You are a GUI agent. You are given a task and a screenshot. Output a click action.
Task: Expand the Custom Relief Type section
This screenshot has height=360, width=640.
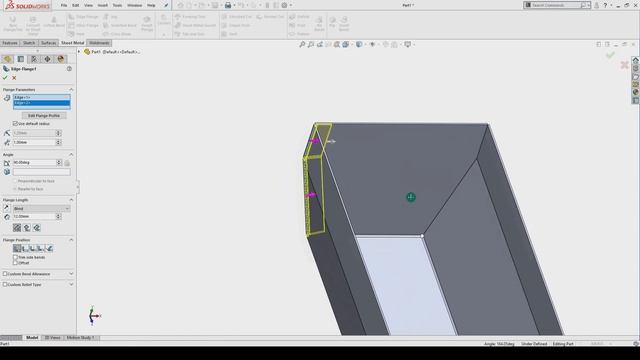tap(71, 284)
